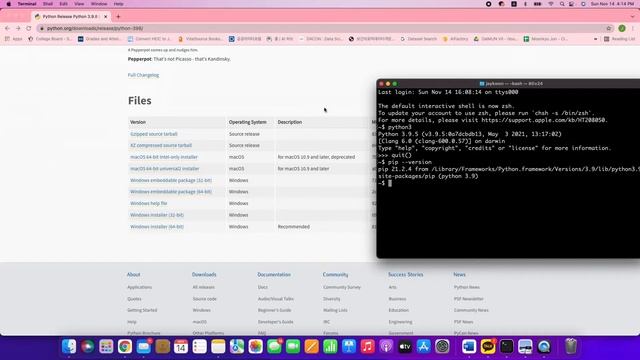
Task: Open the Mail app in the Dock
Action: [x=144, y=347]
